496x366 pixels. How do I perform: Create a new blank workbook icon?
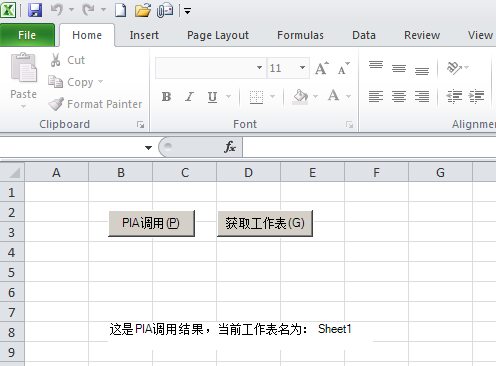pos(120,10)
